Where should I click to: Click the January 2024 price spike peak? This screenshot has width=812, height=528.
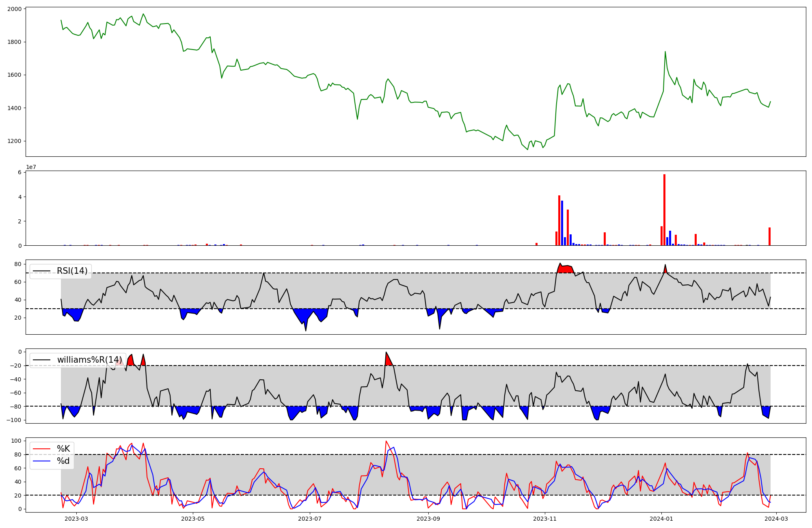(665, 52)
